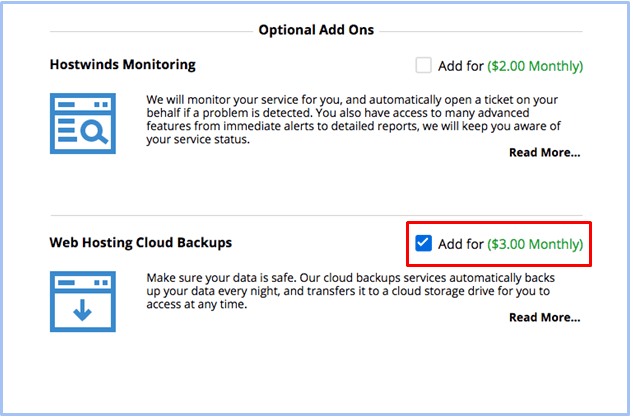
Task: Enable the Hostwinds Monitoring add-on checkbox
Action: point(423,65)
